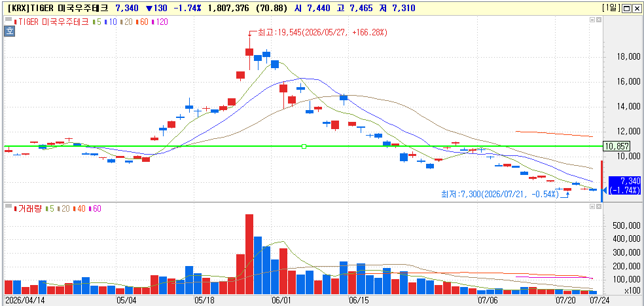Click the blue current-price arrow marker on the axis
The image size is (644, 306).
[x=604, y=190]
